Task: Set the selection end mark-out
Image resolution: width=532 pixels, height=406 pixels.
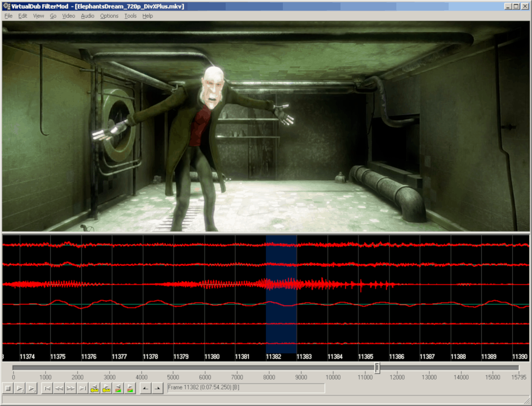Action: 157,389
